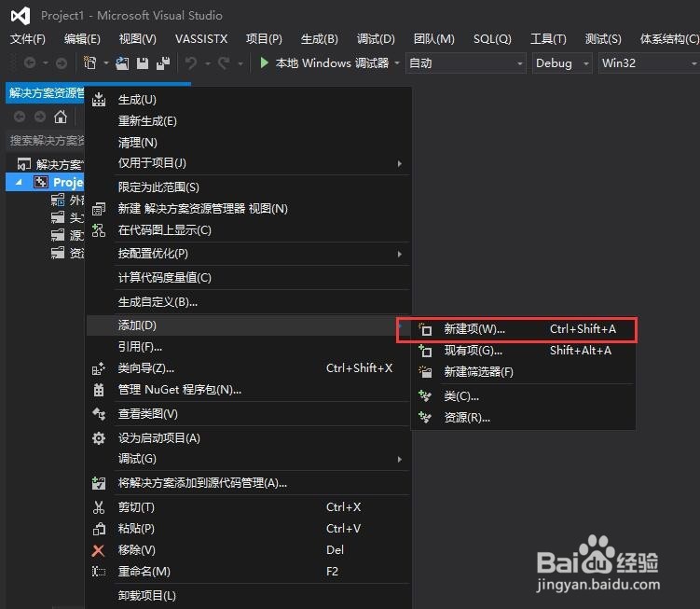
Task: Select 添加(D) context menu entry
Action: coord(248,325)
